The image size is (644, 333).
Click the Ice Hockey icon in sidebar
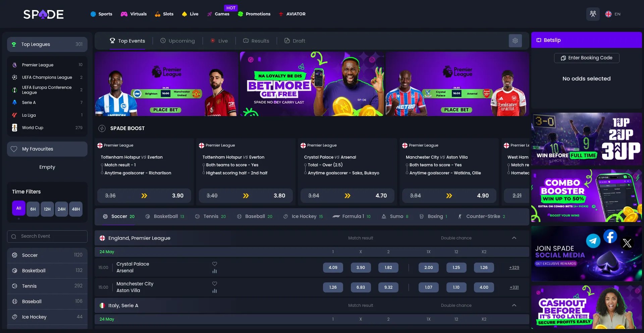15,317
